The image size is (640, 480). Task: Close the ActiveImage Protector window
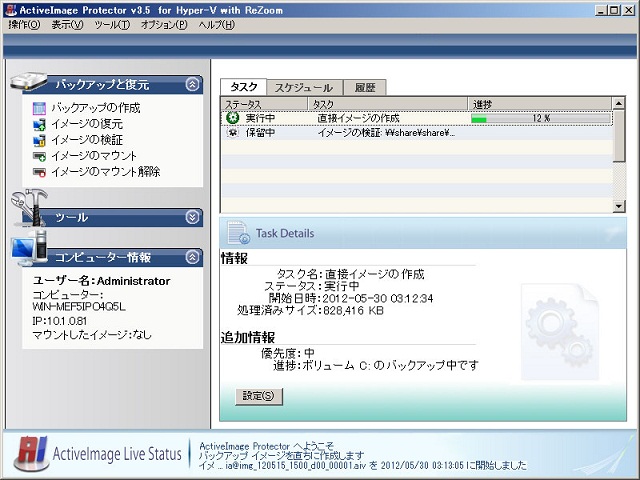(x=629, y=10)
